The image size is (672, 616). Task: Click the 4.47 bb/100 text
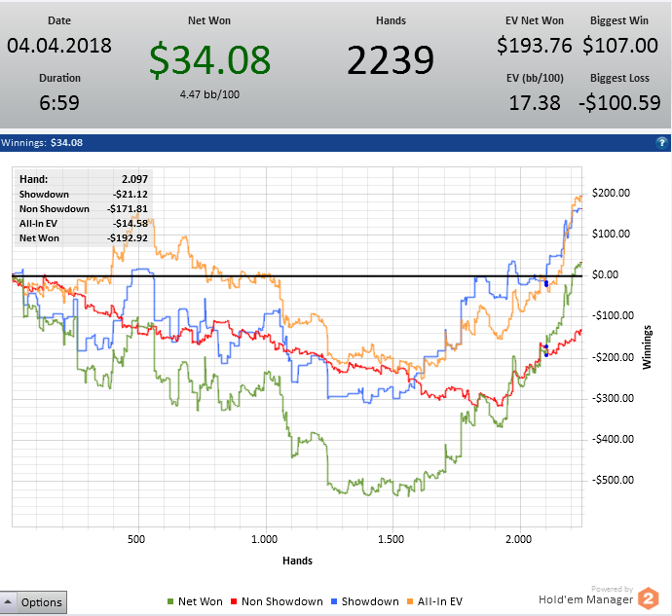[x=209, y=94]
